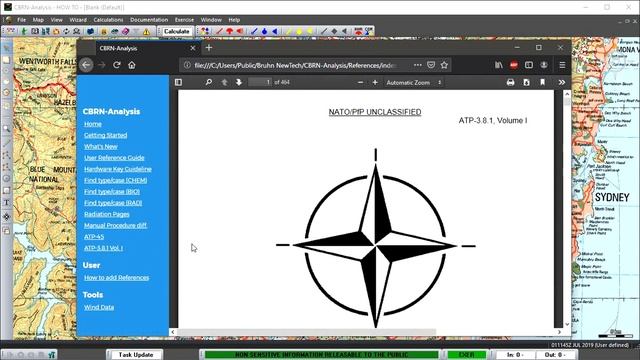The height and width of the screenshot is (360, 640).
Task: Go to the browser home page
Action: pyautogui.click(x=131, y=65)
